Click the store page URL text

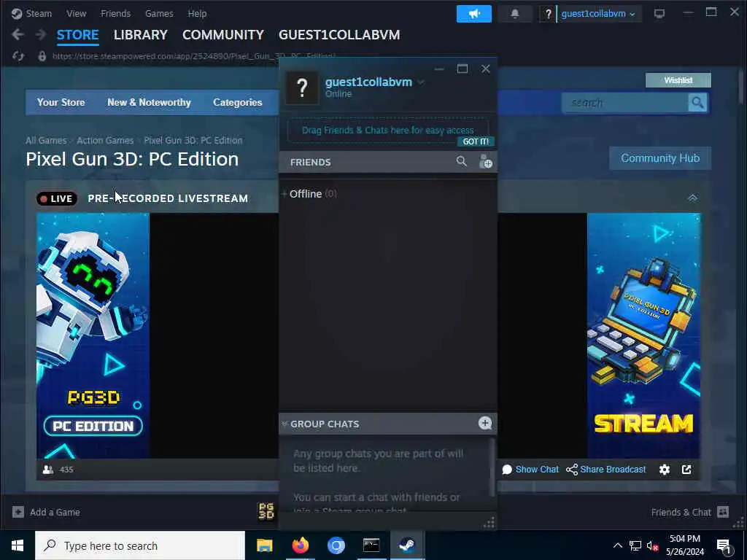pyautogui.click(x=193, y=56)
